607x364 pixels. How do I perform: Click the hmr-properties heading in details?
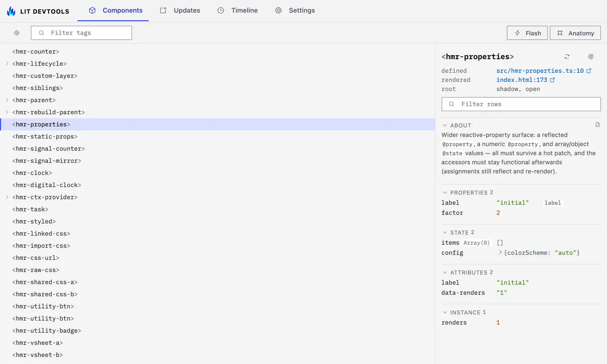(478, 57)
